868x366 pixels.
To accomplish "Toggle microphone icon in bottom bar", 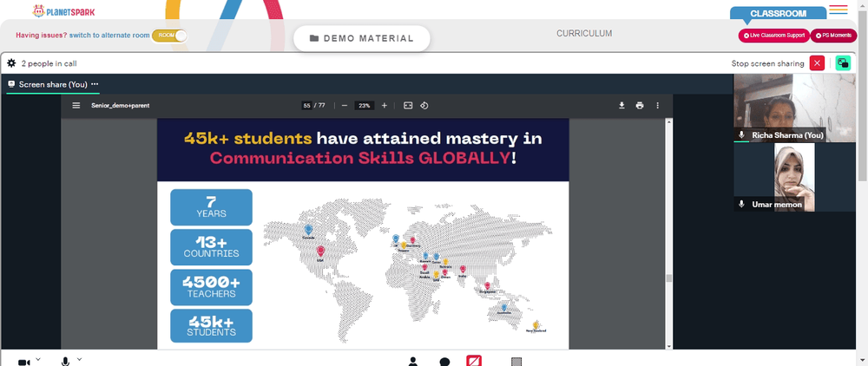I will [65, 363].
